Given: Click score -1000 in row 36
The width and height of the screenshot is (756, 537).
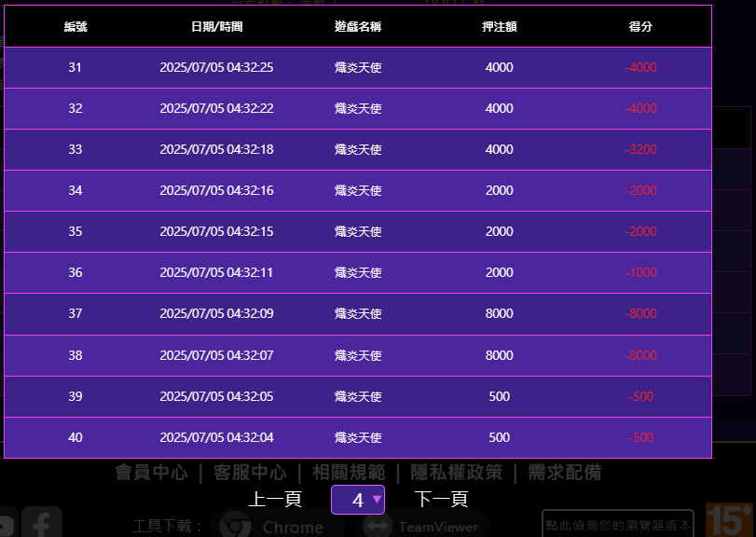Looking at the screenshot, I should tap(640, 272).
